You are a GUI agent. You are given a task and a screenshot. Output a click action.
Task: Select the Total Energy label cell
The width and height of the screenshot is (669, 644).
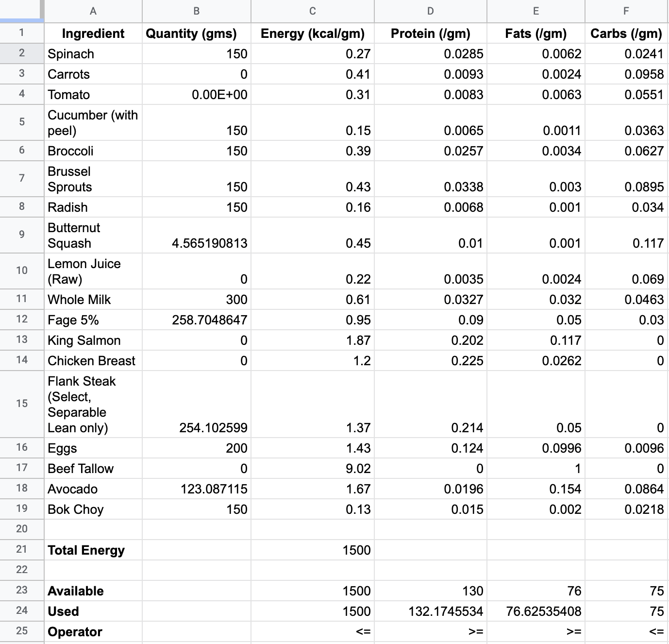[93, 550]
